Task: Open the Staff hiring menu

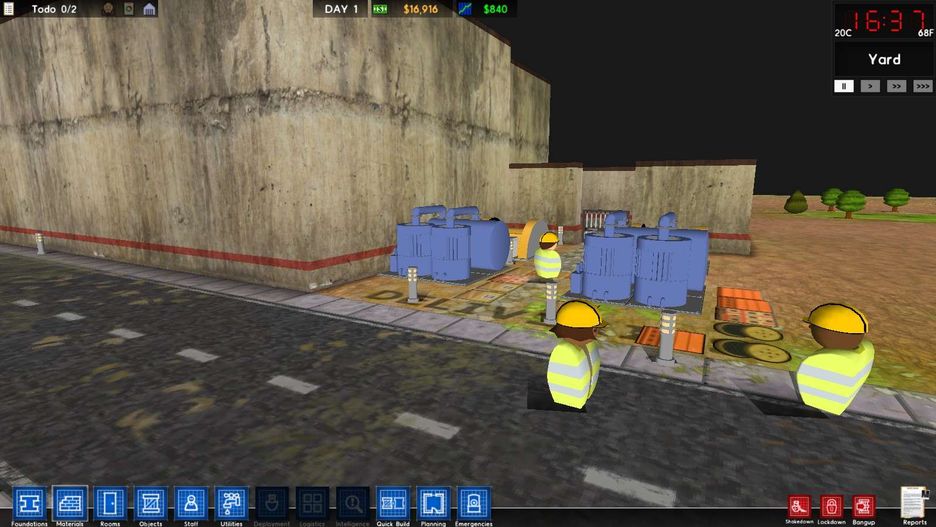Action: (x=191, y=503)
